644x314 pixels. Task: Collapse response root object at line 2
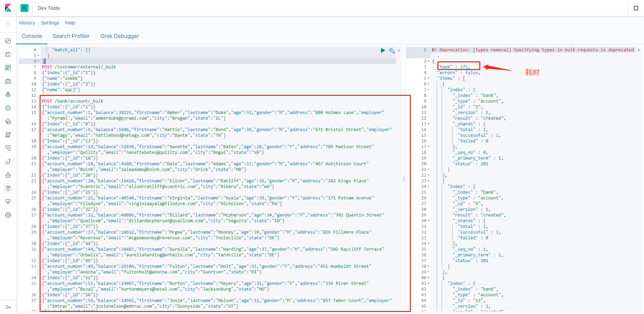tap(428, 61)
